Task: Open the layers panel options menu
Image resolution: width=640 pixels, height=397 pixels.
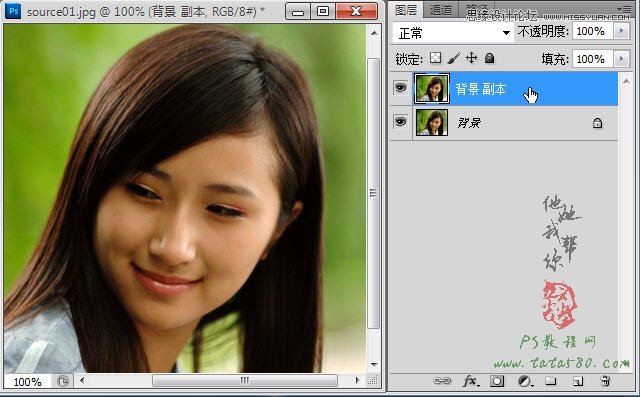Action: point(624,8)
